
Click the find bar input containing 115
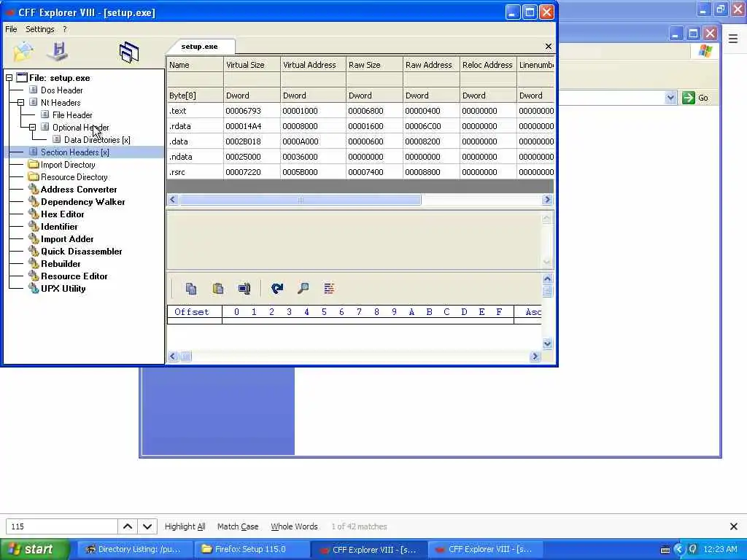(61, 526)
